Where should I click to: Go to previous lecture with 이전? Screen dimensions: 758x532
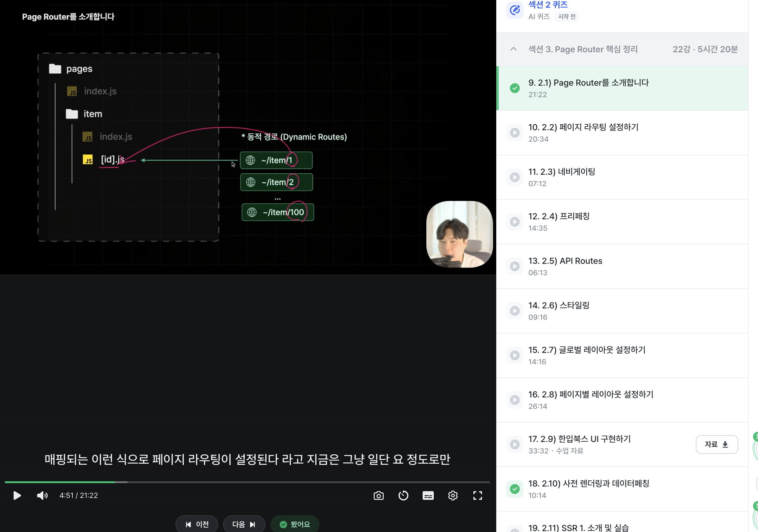click(197, 524)
